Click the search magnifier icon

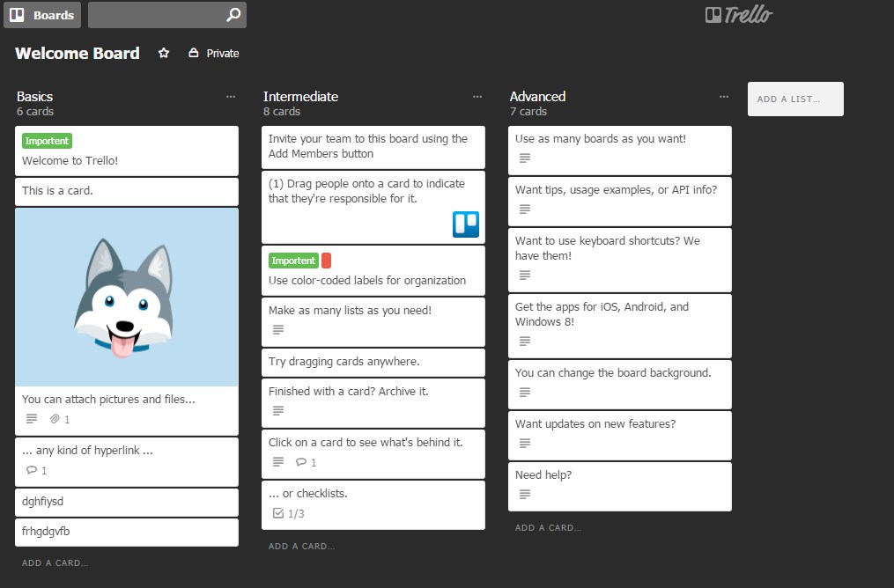pos(233,15)
